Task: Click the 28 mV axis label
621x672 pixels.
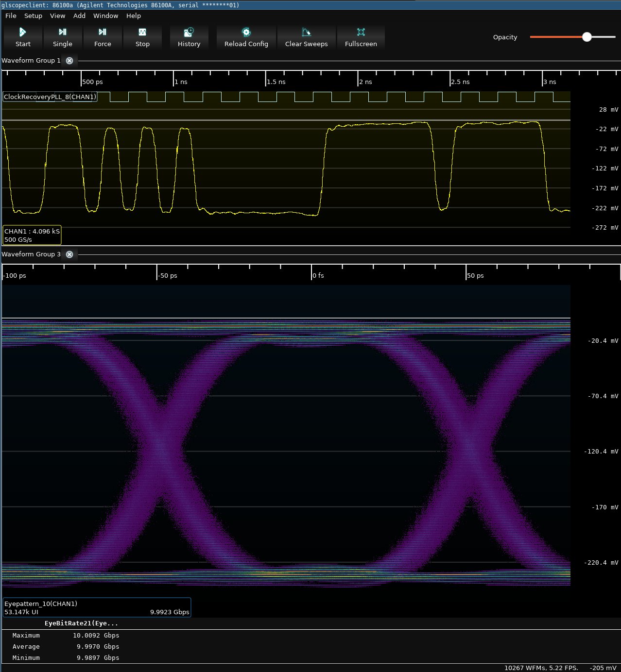Action: pyautogui.click(x=608, y=110)
